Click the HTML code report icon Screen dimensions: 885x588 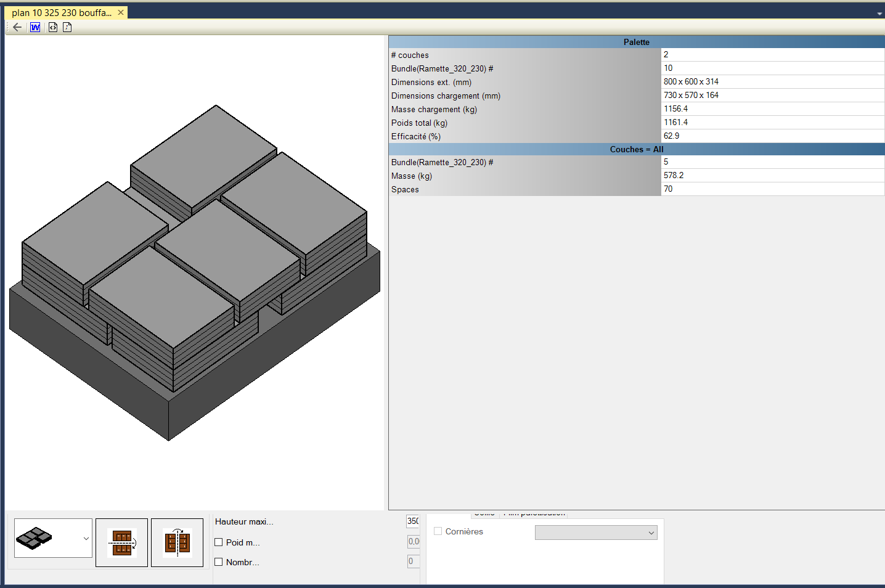click(x=53, y=27)
